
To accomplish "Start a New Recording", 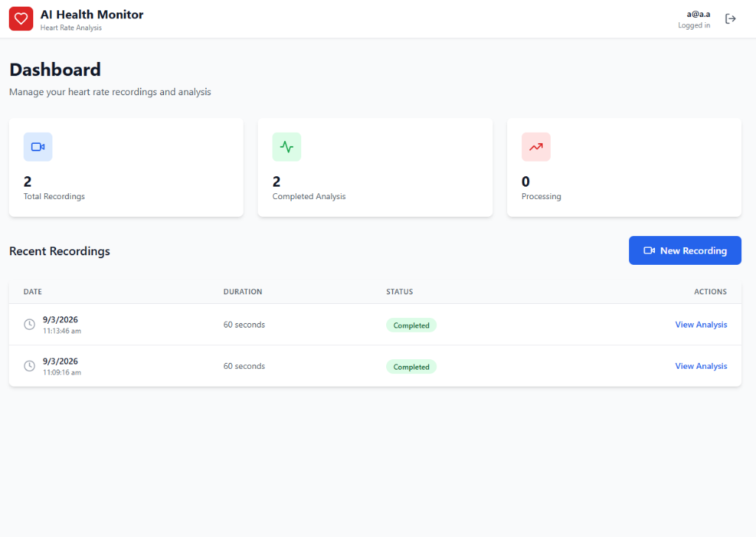I will click(685, 251).
